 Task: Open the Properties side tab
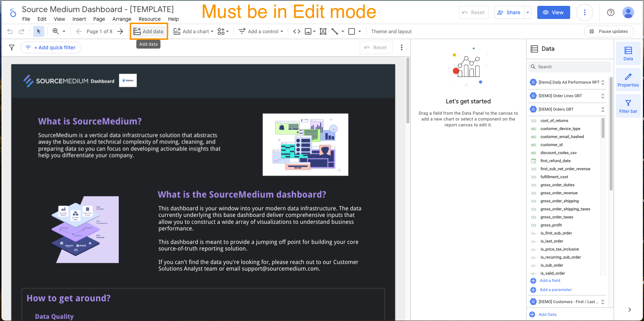[x=628, y=80]
